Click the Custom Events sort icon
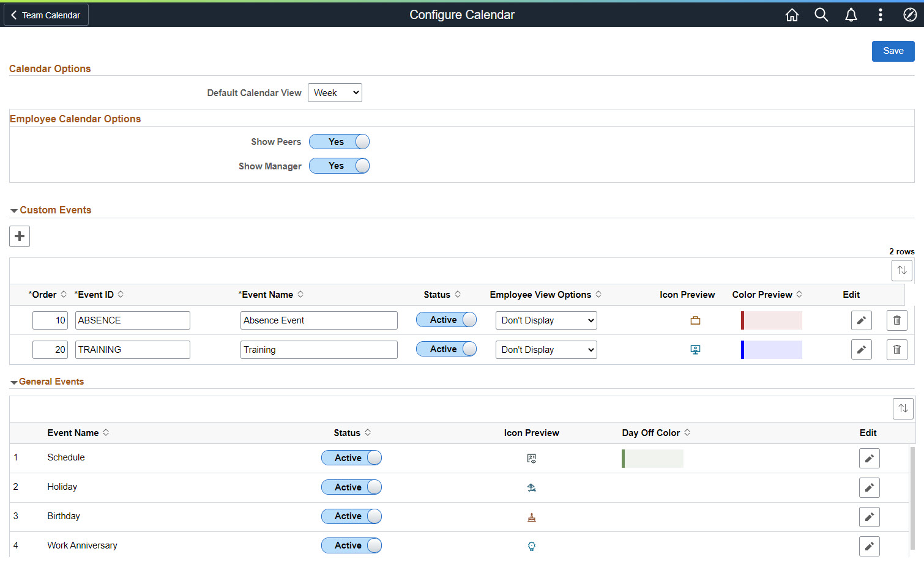The height and width of the screenshot is (565, 924). (901, 270)
